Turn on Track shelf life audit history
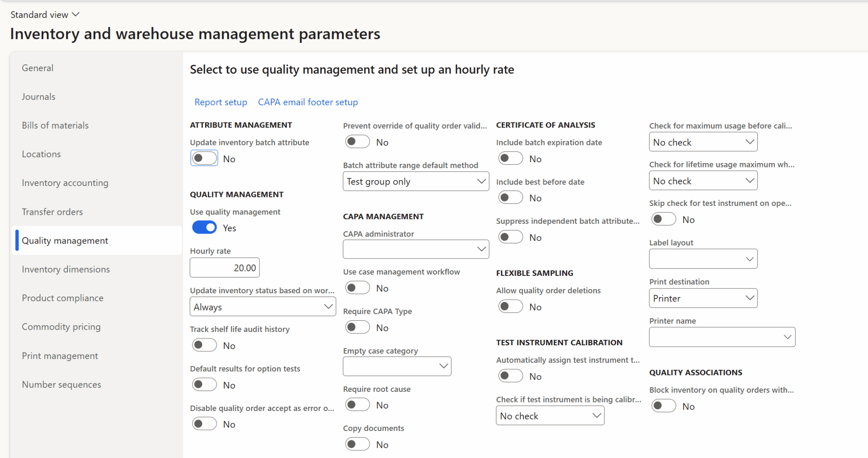The height and width of the screenshot is (458, 868). pos(204,345)
